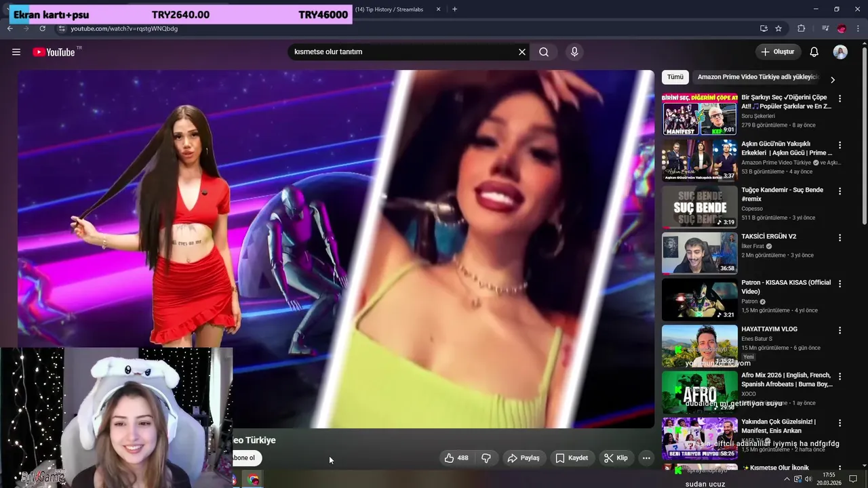
Task: Run search with the magnifier button
Action: pyautogui.click(x=544, y=52)
